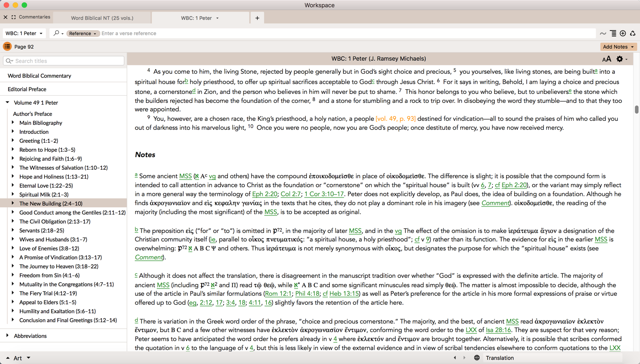The image size is (640, 364).
Task: Select Greeting (1:1–2) in contents
Action: 39,141
